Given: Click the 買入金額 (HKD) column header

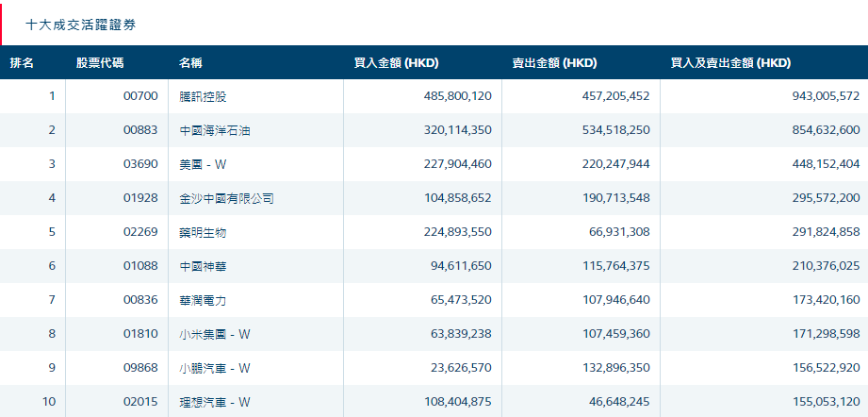Looking at the screenshot, I should (x=397, y=63).
